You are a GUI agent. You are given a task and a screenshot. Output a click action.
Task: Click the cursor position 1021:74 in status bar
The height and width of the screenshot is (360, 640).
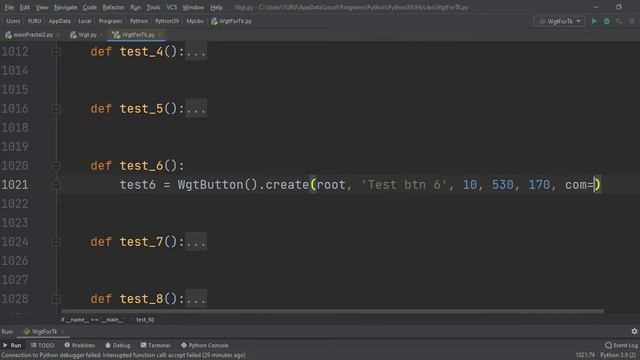tap(585, 356)
